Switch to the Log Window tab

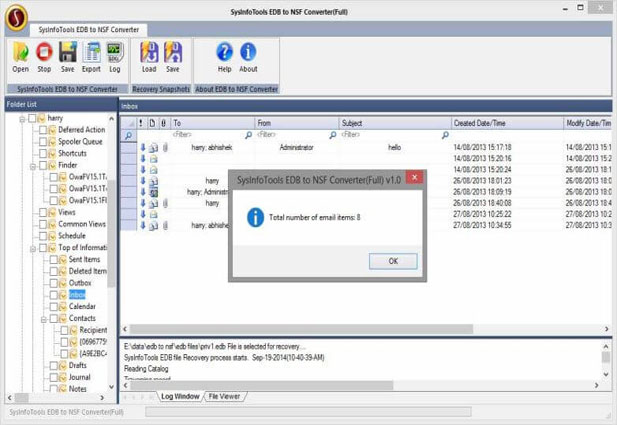coord(180,396)
